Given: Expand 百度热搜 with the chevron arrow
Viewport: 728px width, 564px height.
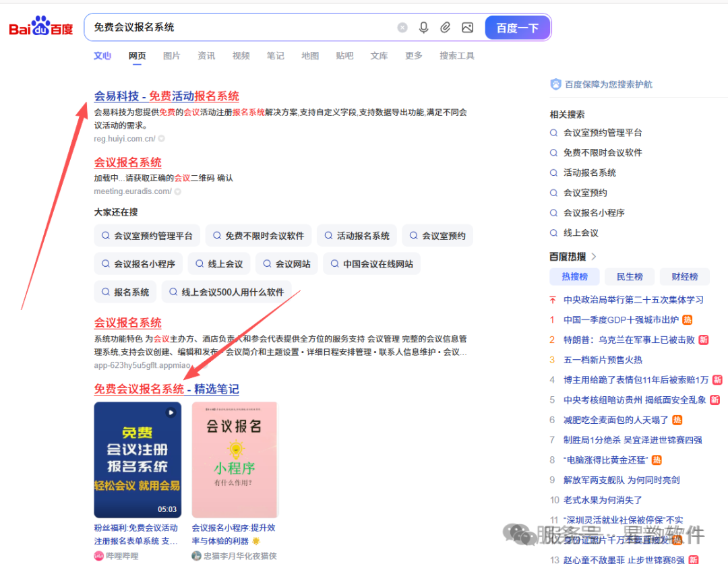Looking at the screenshot, I should coord(594,256).
